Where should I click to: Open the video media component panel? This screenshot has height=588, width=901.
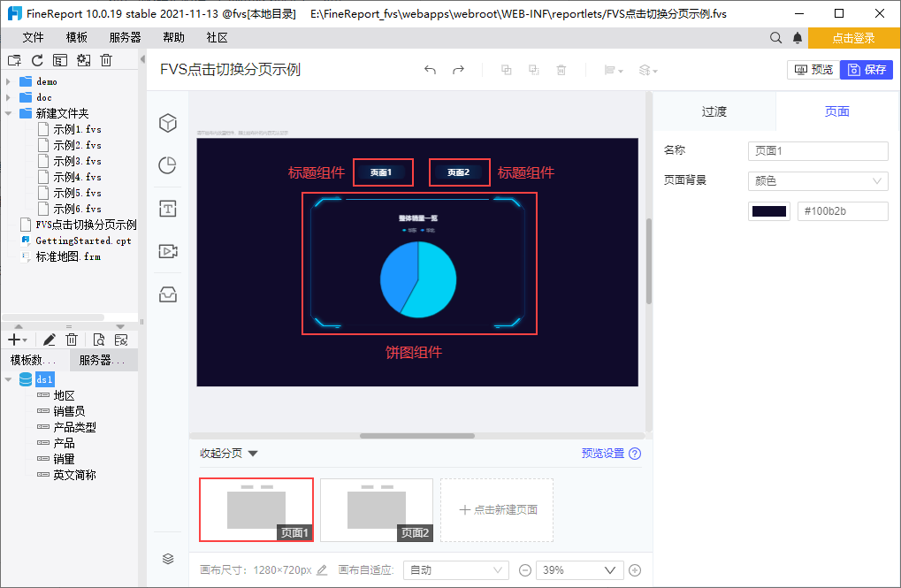pyautogui.click(x=168, y=251)
